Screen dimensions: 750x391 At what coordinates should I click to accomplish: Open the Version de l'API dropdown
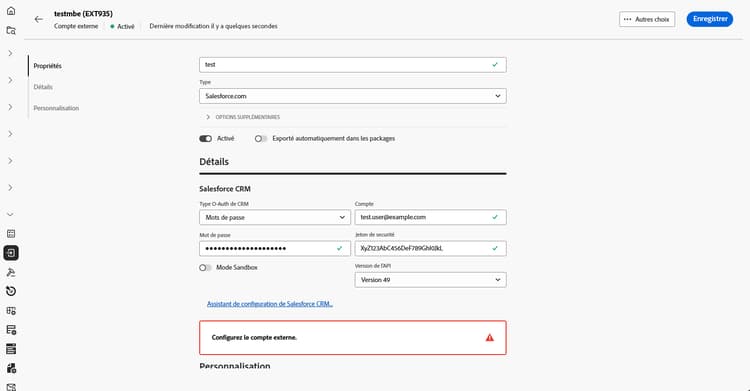pyautogui.click(x=430, y=280)
